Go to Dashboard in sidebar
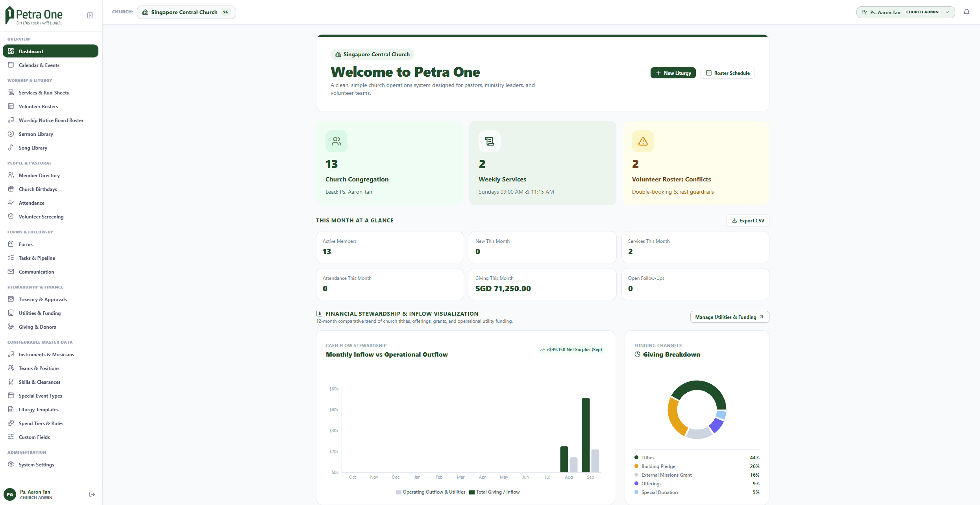Image resolution: width=980 pixels, height=505 pixels. (x=50, y=51)
